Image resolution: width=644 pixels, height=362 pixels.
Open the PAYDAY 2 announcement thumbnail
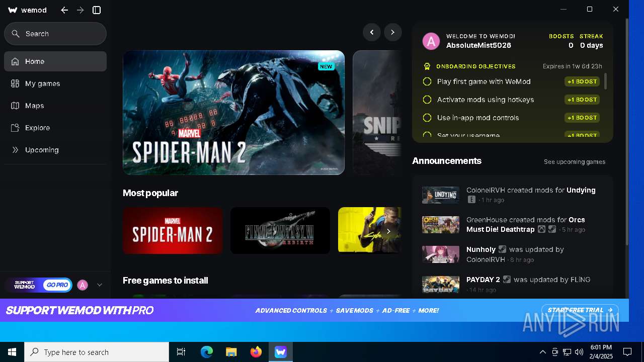(441, 285)
